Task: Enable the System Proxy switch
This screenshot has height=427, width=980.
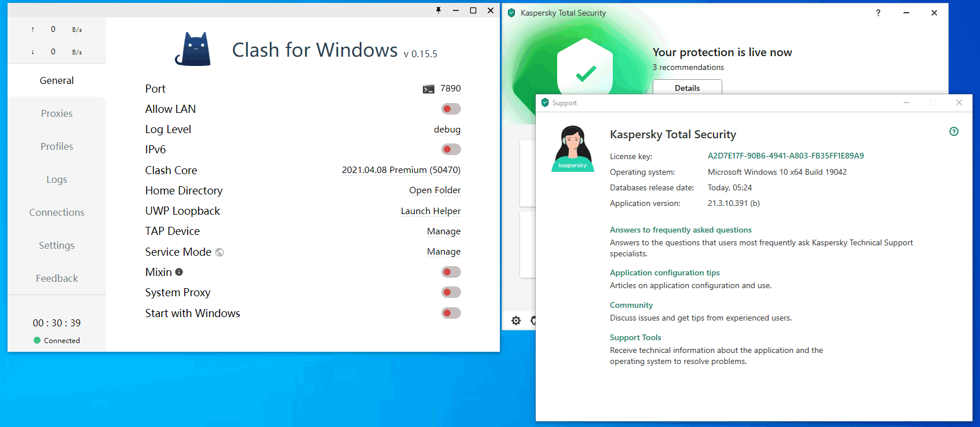Action: click(x=451, y=292)
